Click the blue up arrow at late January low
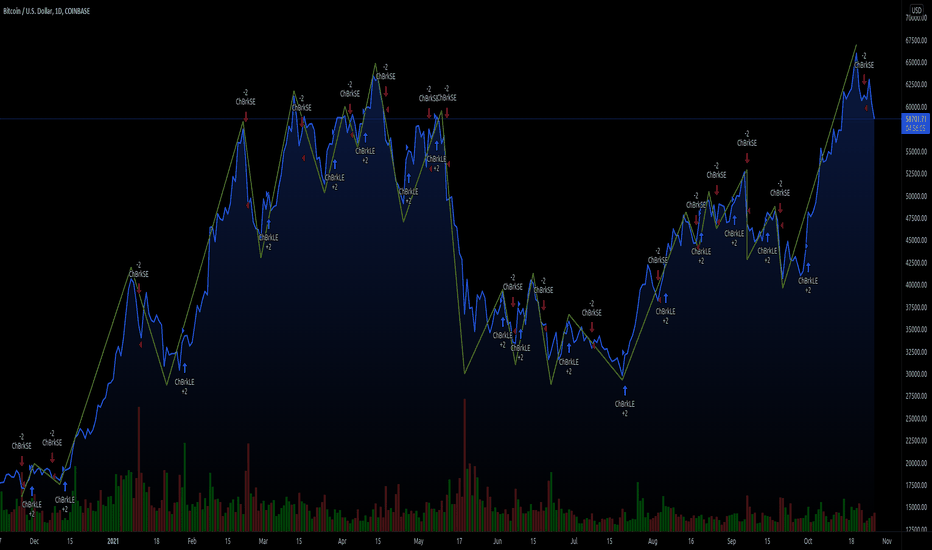Viewport: 932px width, 550px height. [185, 367]
